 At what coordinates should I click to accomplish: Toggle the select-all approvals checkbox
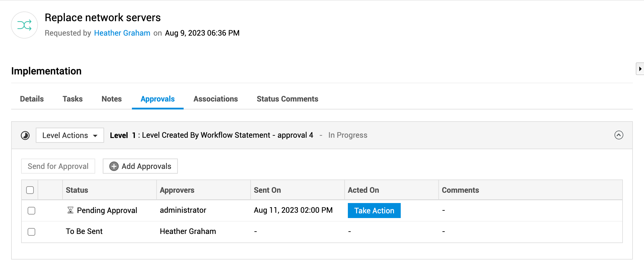pyautogui.click(x=30, y=190)
